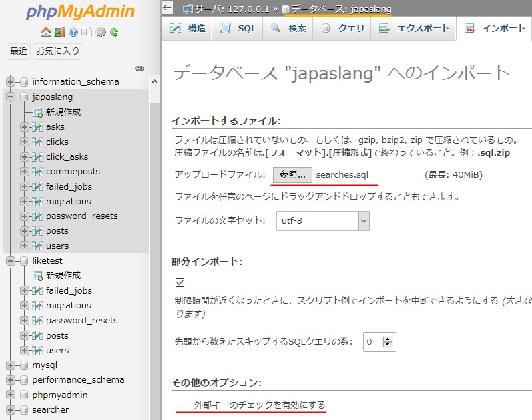Click the phpMyAdmin home icon

pyautogui.click(x=45, y=32)
